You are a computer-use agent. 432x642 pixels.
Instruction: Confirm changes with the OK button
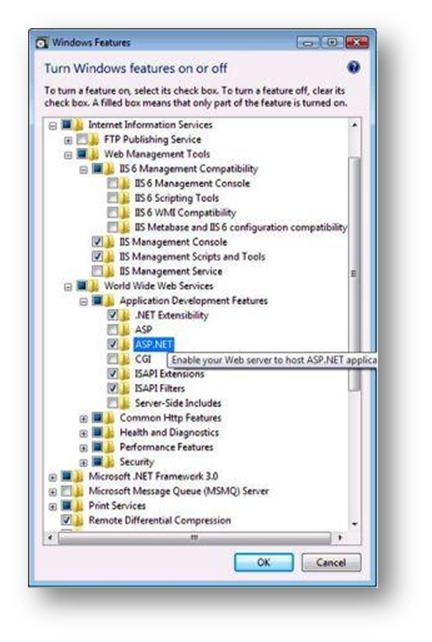coord(264,563)
